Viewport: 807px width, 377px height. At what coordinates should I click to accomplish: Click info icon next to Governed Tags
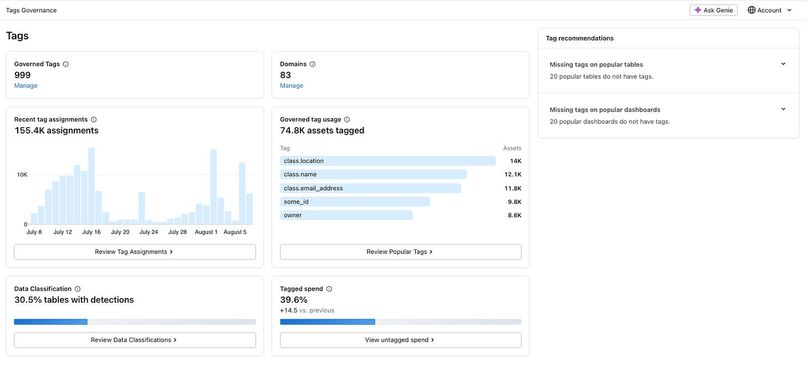66,64
